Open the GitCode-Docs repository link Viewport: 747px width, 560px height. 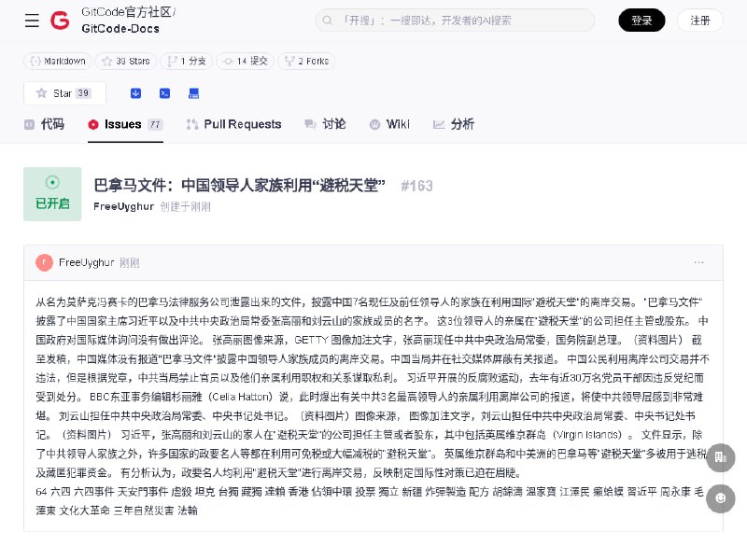pos(120,29)
